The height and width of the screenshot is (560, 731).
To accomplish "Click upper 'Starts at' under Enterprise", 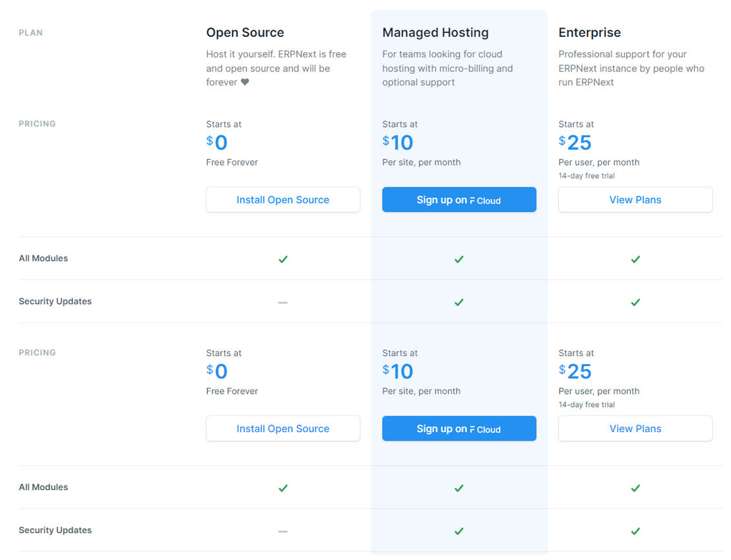I will (x=576, y=124).
